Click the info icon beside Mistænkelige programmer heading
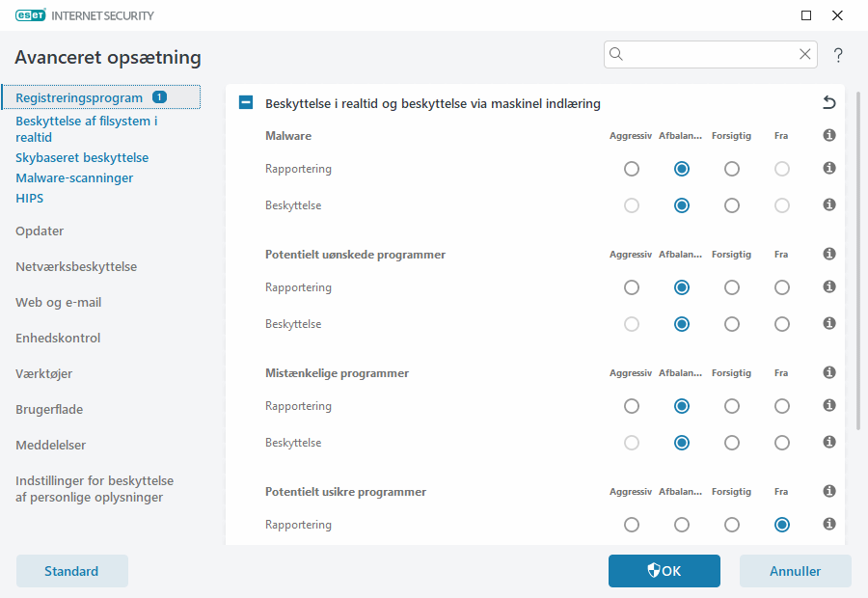Screen dimensions: 868x598 [x=828, y=373]
